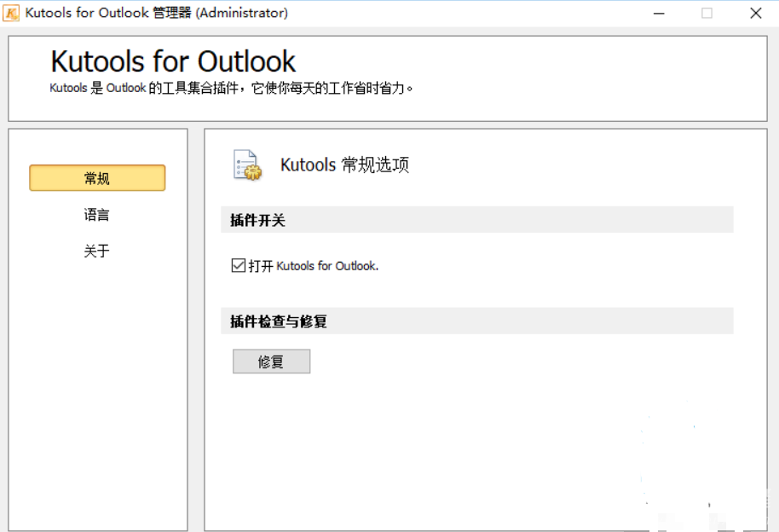Close the Kutools manager window
This screenshot has width=779, height=532.
coord(756,14)
